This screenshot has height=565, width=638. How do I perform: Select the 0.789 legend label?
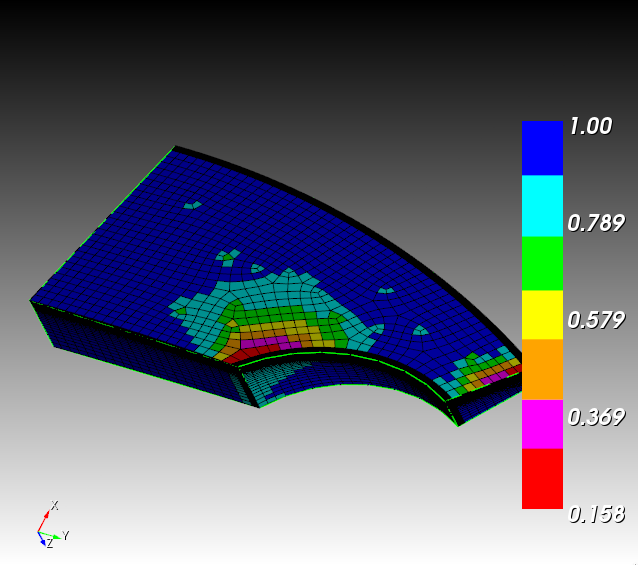click(x=595, y=223)
